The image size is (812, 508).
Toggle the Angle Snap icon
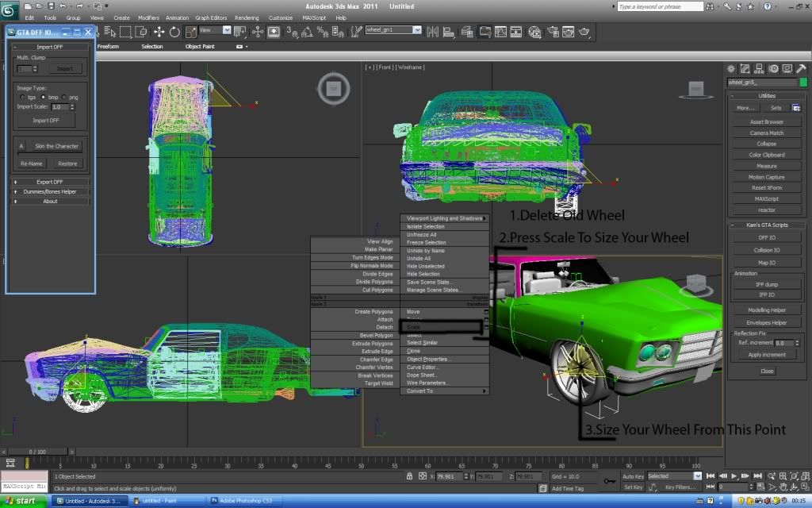click(x=307, y=32)
